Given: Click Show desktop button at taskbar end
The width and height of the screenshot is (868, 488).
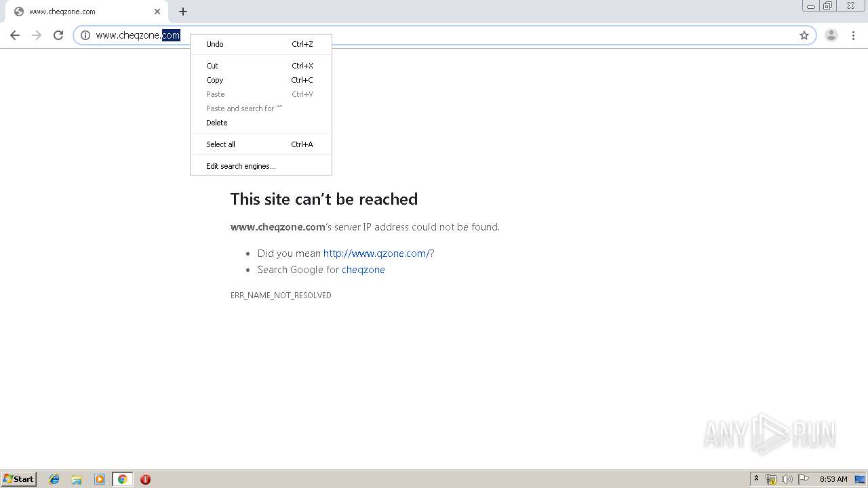Looking at the screenshot, I should [x=861, y=479].
